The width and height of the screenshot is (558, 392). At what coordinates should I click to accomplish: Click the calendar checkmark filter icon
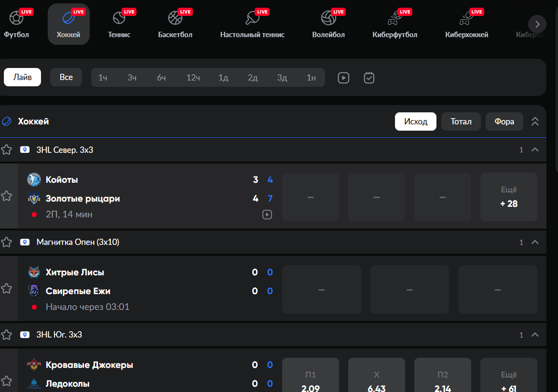(369, 78)
